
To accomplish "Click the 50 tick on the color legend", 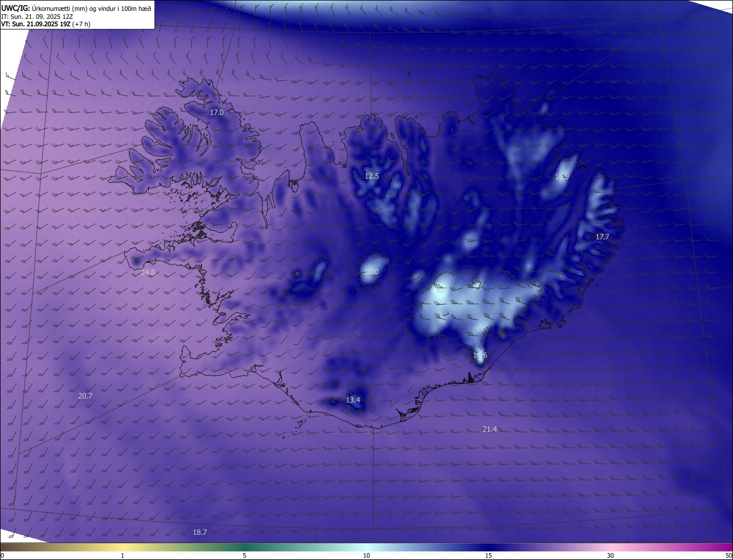I will coord(728,555).
